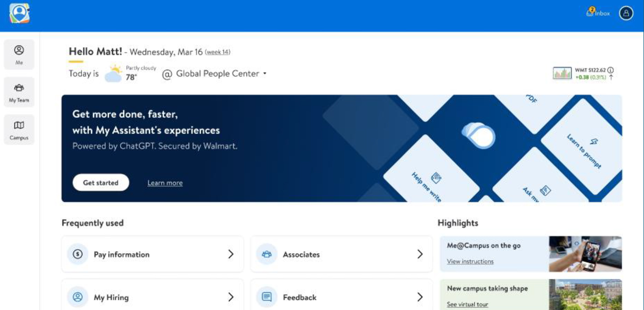Image resolution: width=644 pixels, height=310 pixels.
Task: Click the week 14 link
Action: tap(217, 52)
